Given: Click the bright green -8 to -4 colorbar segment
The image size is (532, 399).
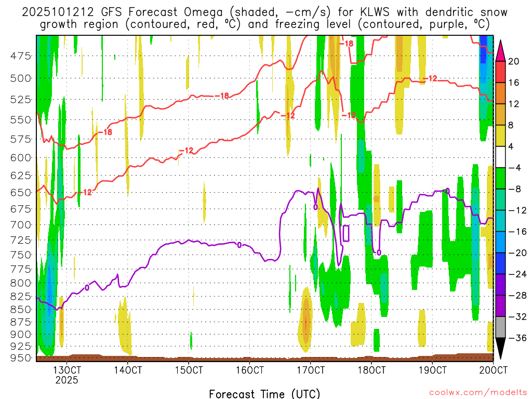Looking at the screenshot, I should [500, 178].
